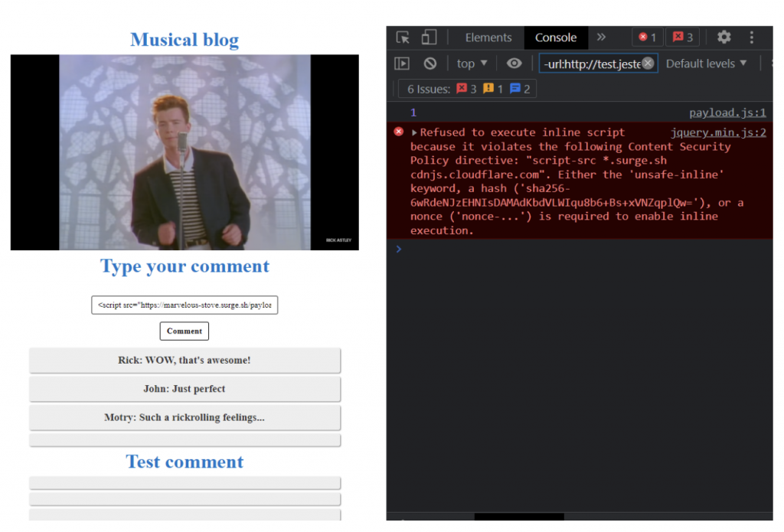Clear the console filter text
784x532 pixels.
pos(648,63)
